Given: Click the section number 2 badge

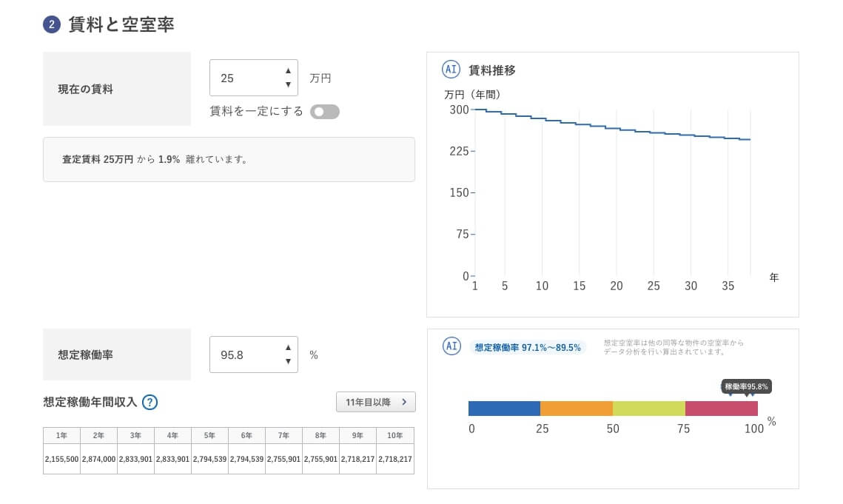Looking at the screenshot, I should (51, 24).
